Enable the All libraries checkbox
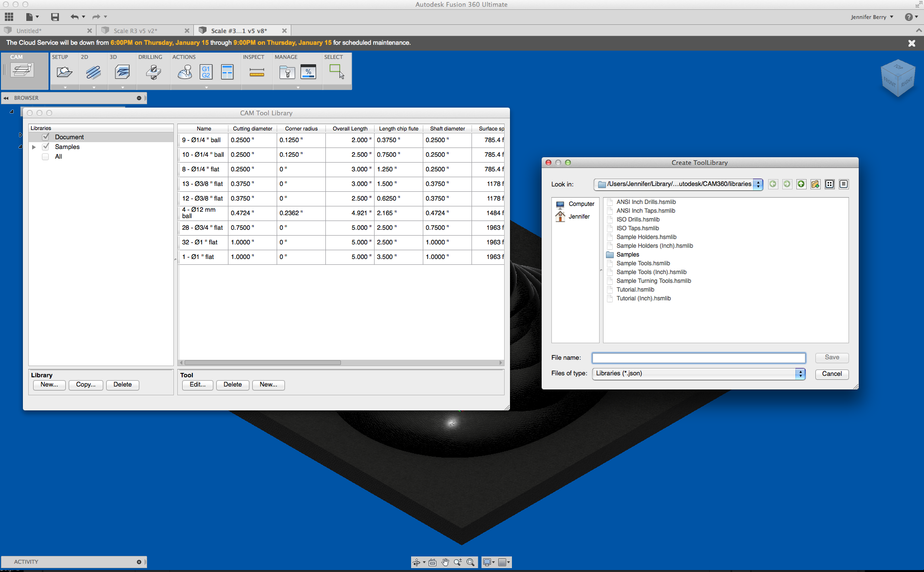 coord(45,156)
